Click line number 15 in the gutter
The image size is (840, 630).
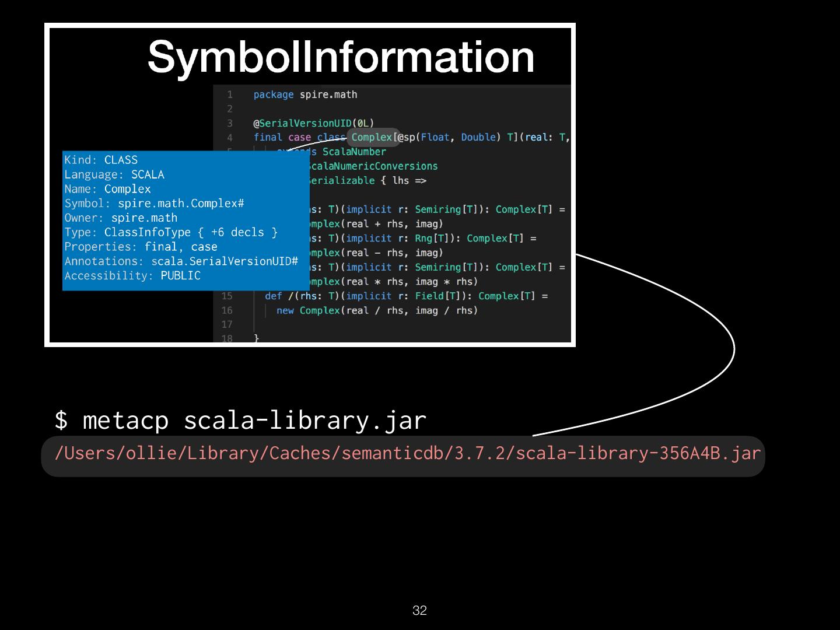pos(227,296)
